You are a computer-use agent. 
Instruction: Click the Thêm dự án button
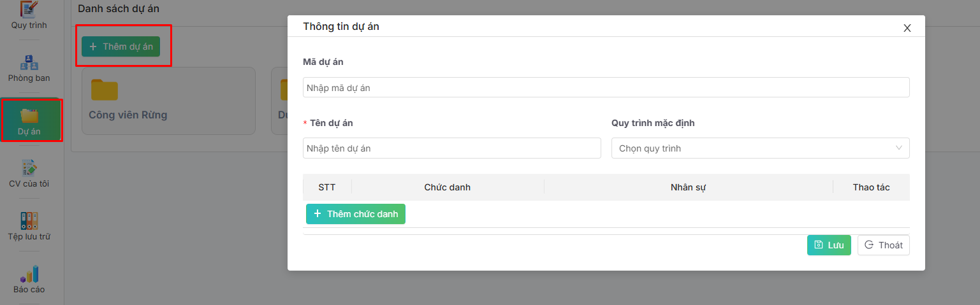(x=121, y=46)
